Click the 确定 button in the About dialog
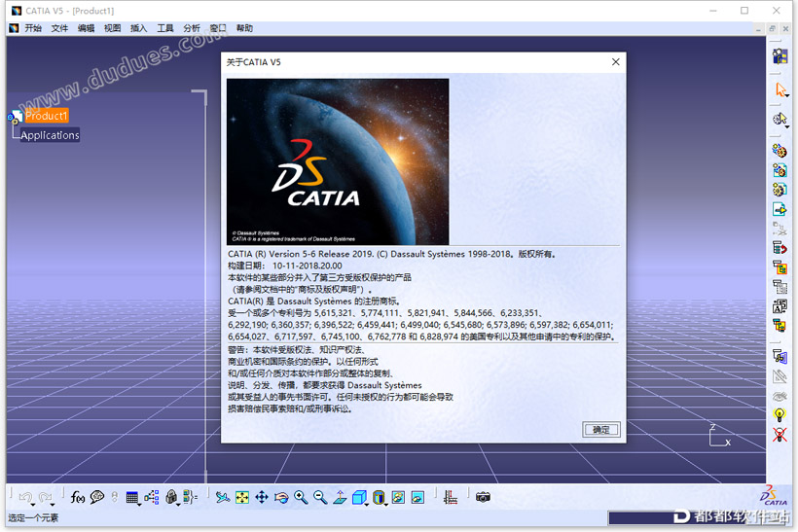 [x=601, y=430]
